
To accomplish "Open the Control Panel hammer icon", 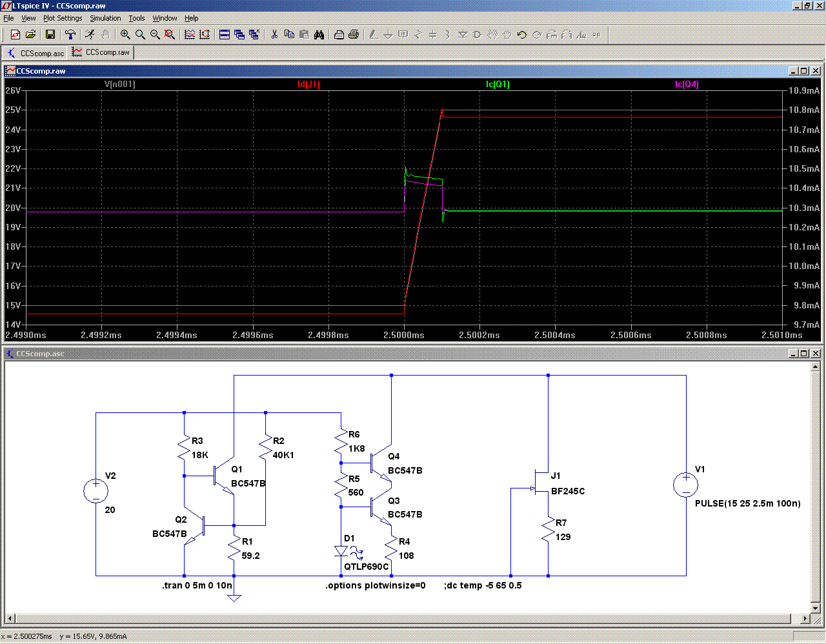I will [70, 34].
